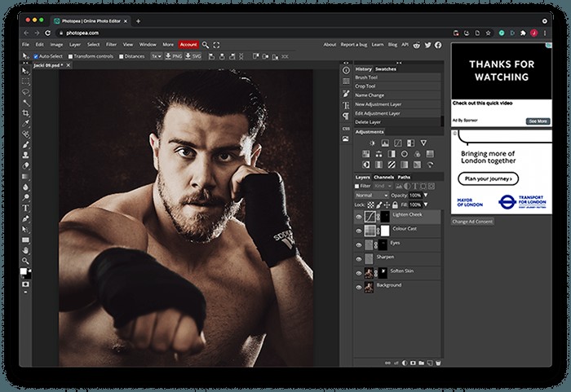Viewport: 571px width, 392px height.
Task: Open the Learn link
Action: point(378,45)
